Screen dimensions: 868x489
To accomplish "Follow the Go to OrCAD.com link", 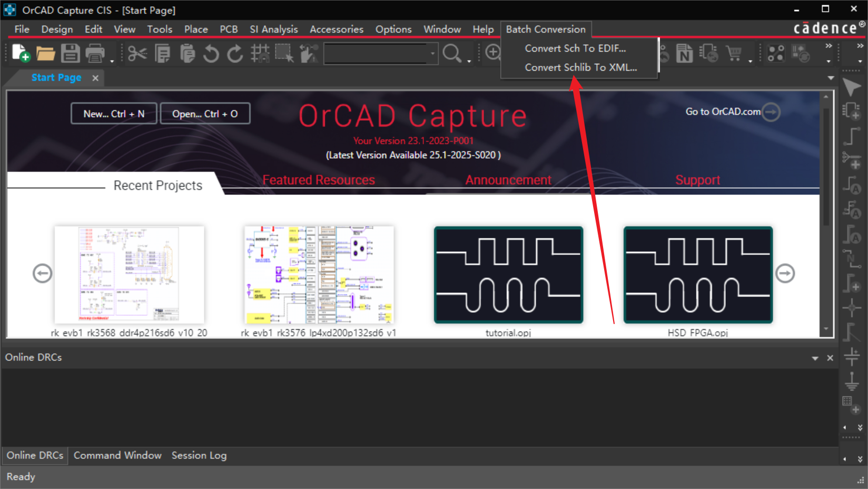I will pyautogui.click(x=733, y=112).
